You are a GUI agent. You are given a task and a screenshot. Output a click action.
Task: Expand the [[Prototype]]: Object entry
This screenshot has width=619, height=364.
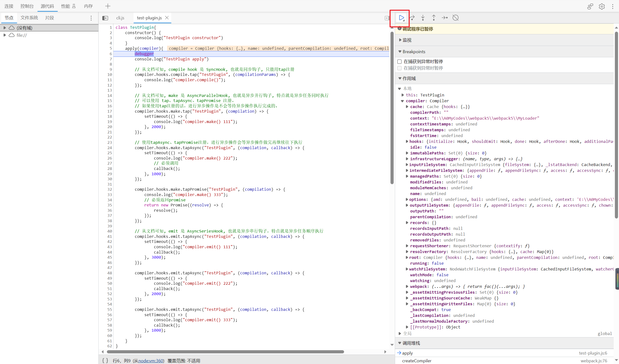(407, 327)
